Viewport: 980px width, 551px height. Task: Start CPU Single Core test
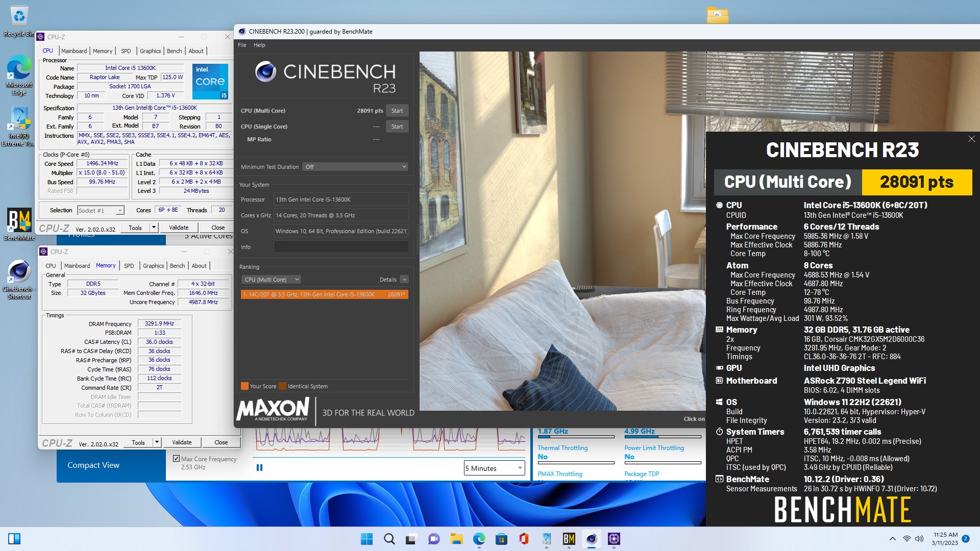point(397,127)
